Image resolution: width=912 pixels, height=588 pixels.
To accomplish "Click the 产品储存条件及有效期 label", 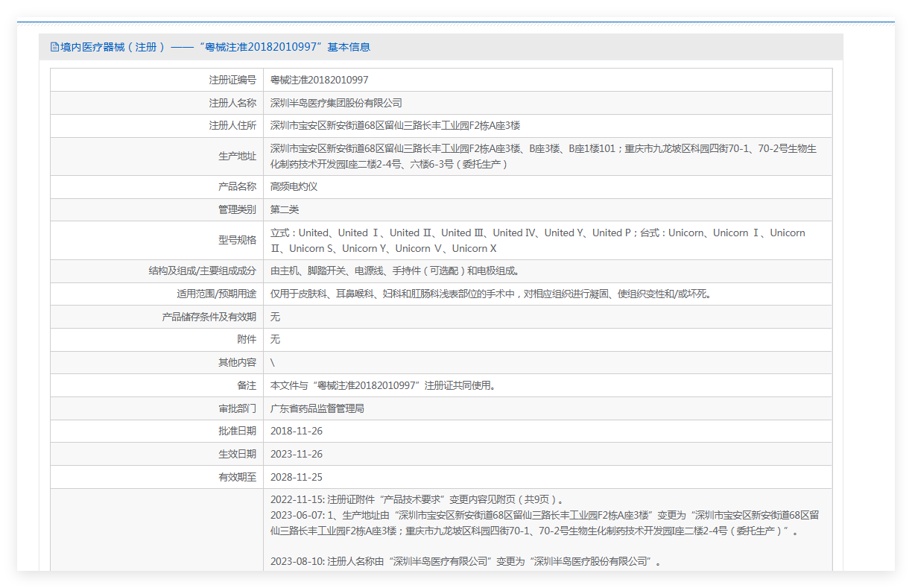I will pyautogui.click(x=209, y=317).
